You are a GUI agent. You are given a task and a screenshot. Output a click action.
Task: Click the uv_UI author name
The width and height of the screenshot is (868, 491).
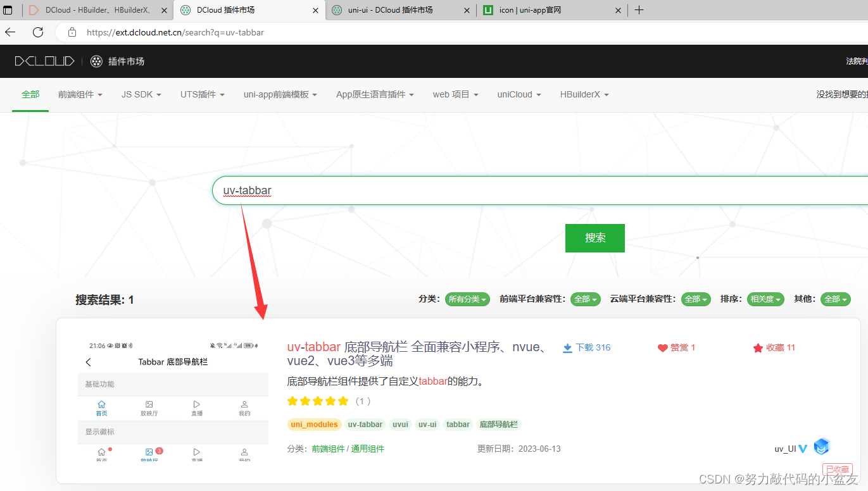[x=785, y=449]
